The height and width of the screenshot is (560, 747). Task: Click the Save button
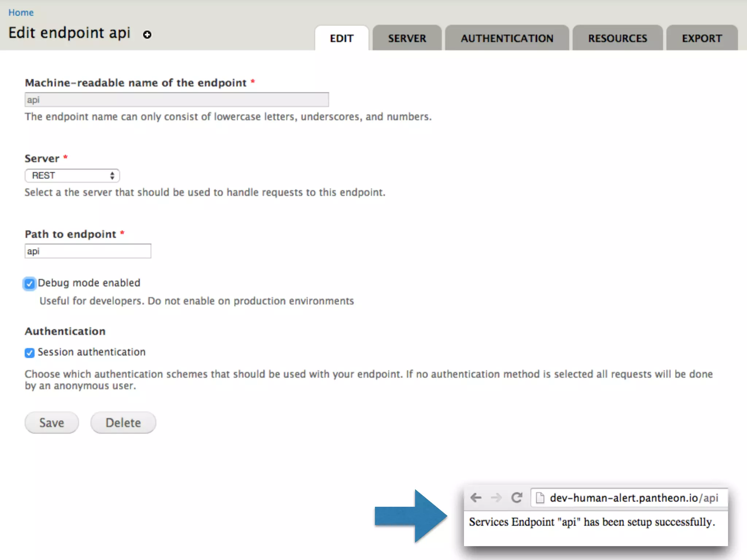click(x=52, y=423)
